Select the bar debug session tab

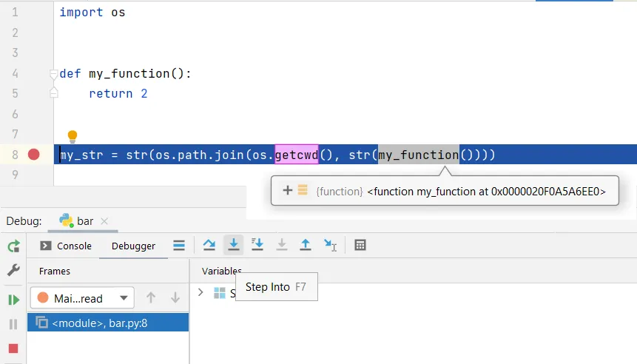pyautogui.click(x=85, y=221)
